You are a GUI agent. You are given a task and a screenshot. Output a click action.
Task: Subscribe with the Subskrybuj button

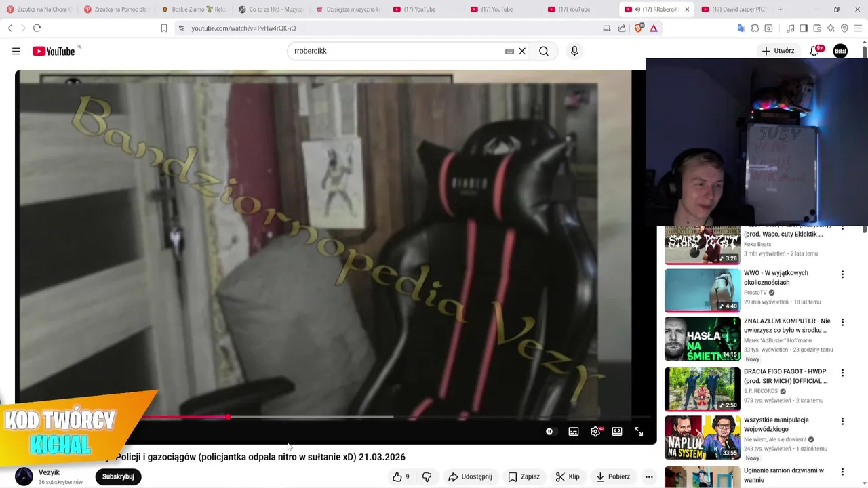118,476
